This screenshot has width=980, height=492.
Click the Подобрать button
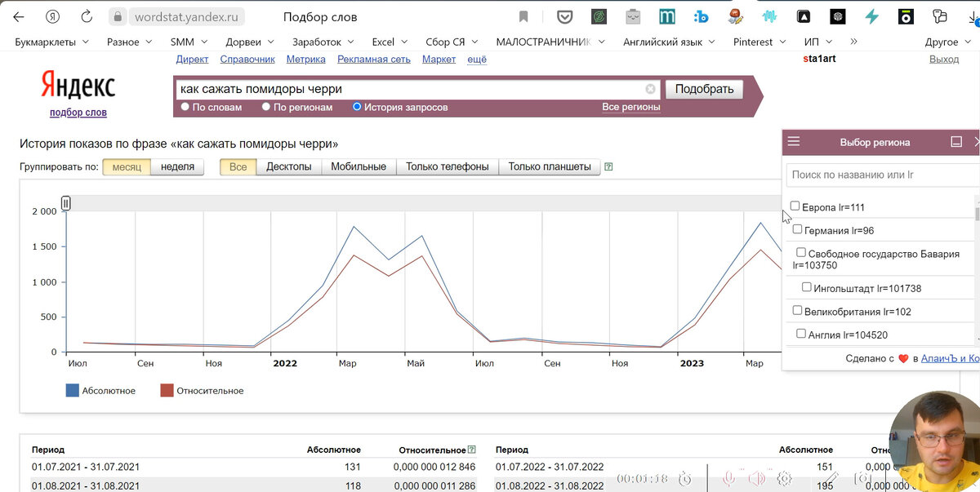point(704,89)
